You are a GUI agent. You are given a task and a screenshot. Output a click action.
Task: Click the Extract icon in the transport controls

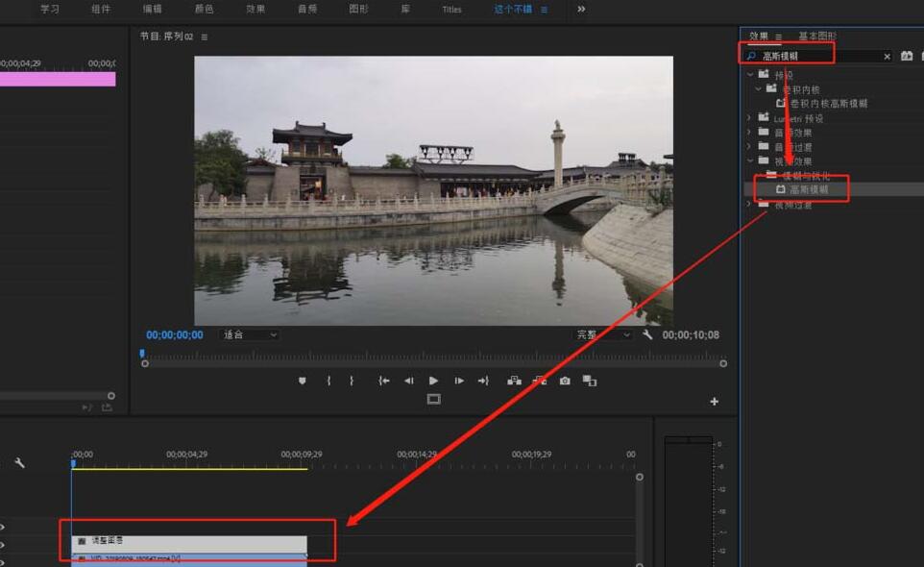click(x=540, y=380)
